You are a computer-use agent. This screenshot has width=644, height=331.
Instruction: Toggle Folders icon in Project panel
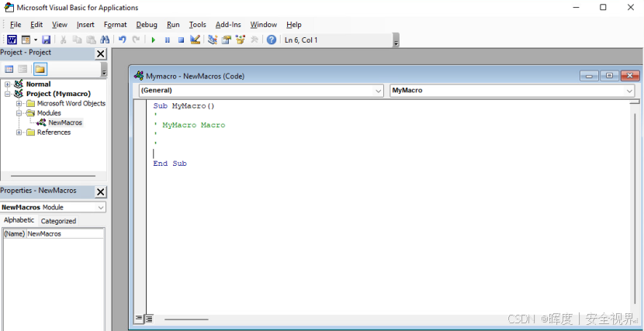[x=40, y=69]
